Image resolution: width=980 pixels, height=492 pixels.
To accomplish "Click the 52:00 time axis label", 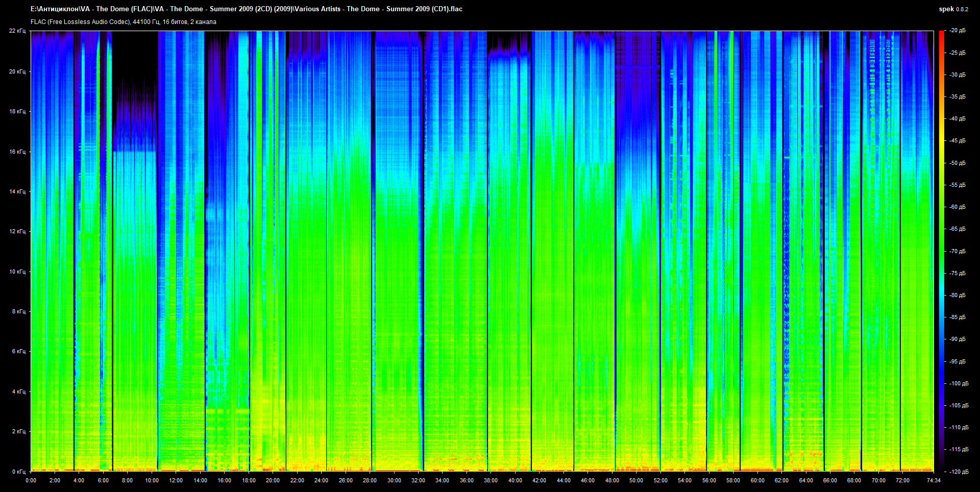I will click(660, 480).
